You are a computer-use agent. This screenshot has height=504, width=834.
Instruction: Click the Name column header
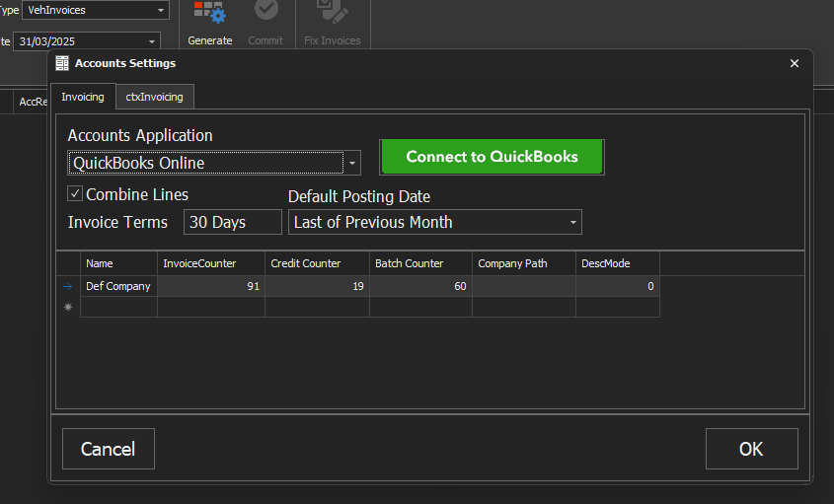118,263
